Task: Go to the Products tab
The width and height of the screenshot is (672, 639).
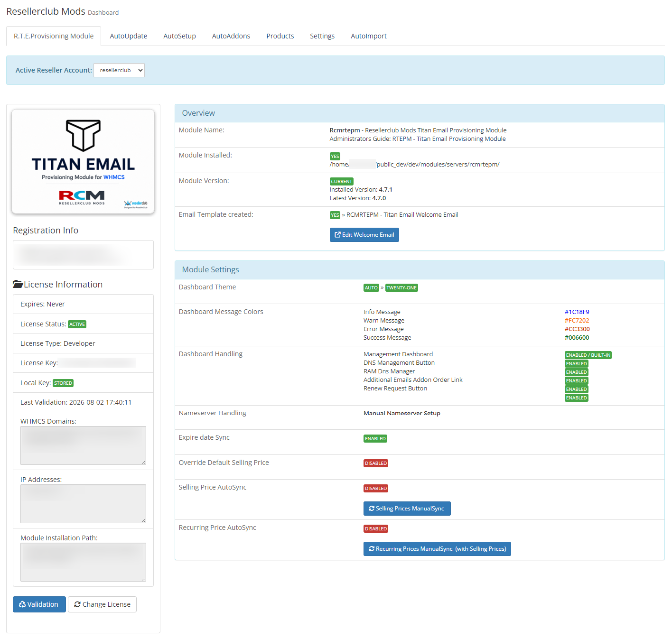Action: (x=280, y=36)
